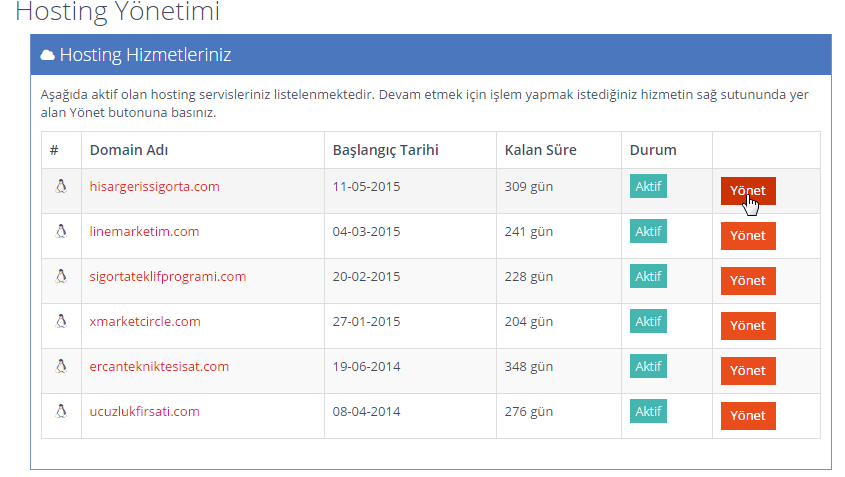Click remaining time 348 gün
Viewport: 845px width, 477px height.
tap(529, 367)
